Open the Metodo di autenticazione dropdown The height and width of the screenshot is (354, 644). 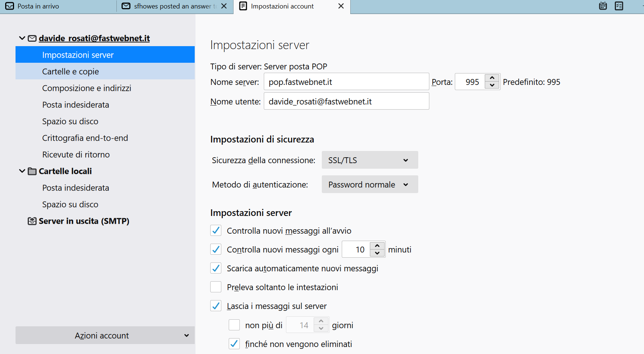pyautogui.click(x=369, y=185)
